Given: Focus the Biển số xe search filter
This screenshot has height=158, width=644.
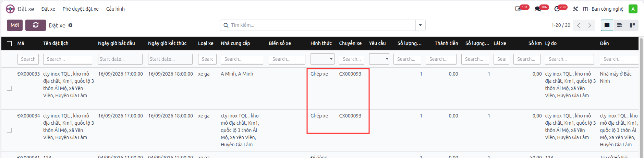Looking at the screenshot, I should [x=287, y=59].
